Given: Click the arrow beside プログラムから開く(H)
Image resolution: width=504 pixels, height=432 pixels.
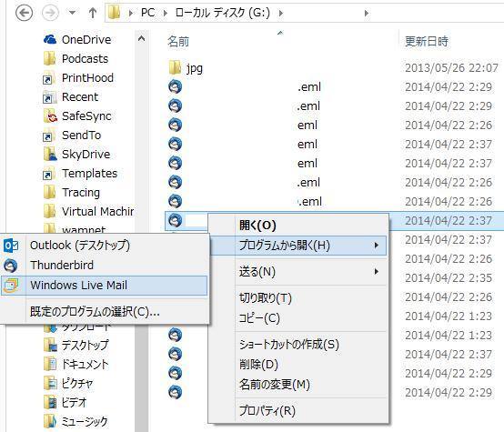Looking at the screenshot, I should [376, 246].
